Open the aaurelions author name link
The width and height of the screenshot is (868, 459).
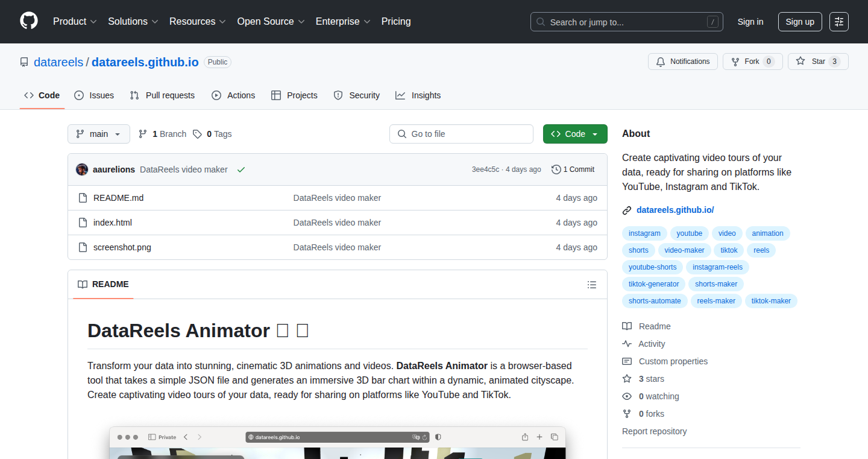tap(114, 169)
